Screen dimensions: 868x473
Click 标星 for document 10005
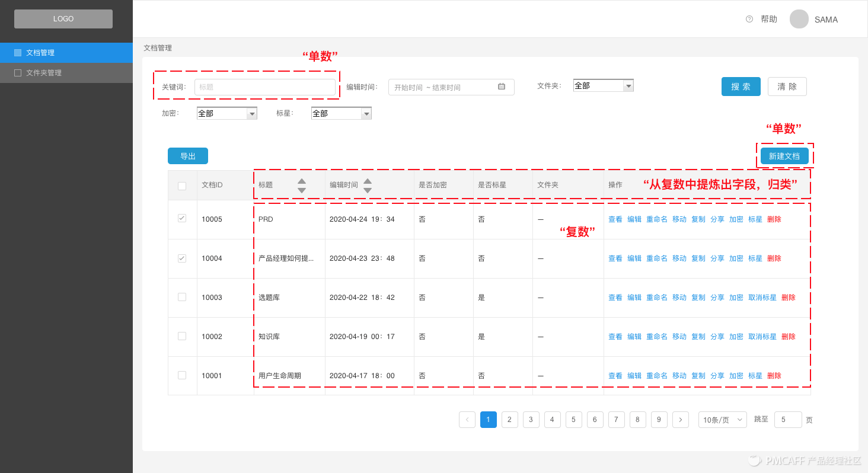[755, 219]
